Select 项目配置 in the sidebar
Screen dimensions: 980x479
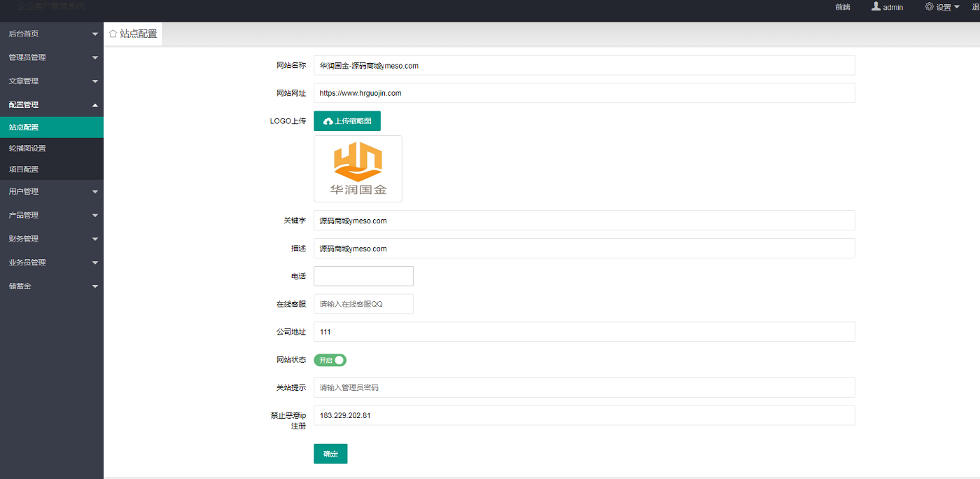(24, 169)
